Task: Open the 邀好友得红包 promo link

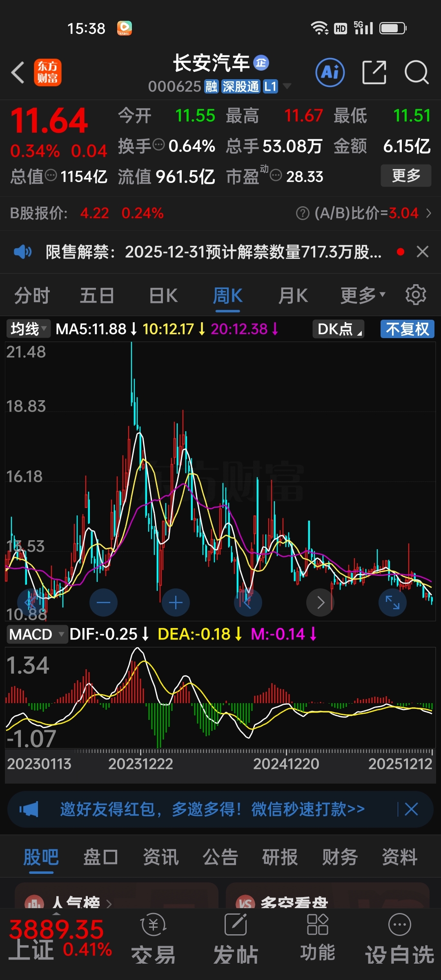Action: [x=212, y=809]
